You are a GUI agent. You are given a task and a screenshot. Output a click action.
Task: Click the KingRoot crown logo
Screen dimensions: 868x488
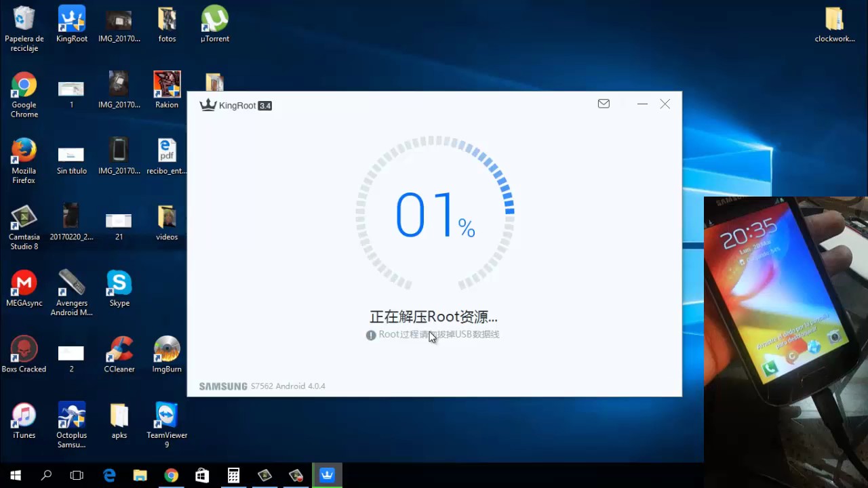click(208, 105)
